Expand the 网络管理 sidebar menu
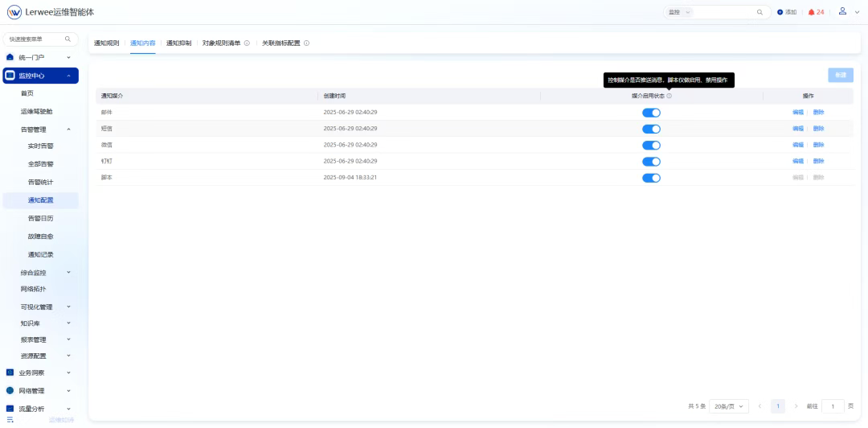 pyautogui.click(x=40, y=391)
